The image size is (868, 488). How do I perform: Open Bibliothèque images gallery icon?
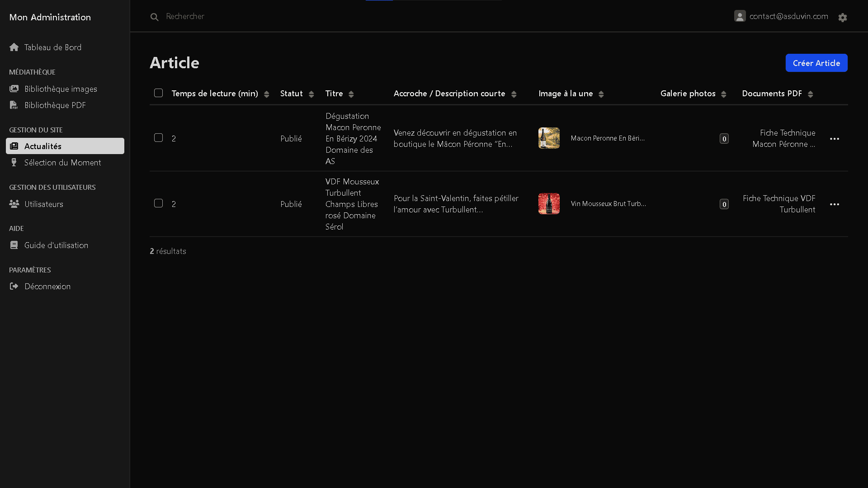pyautogui.click(x=14, y=89)
